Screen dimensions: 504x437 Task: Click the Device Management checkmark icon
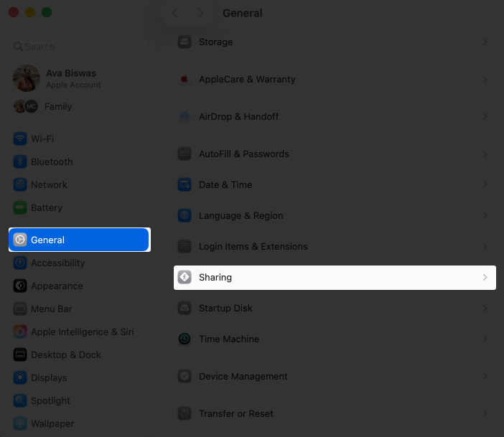click(x=185, y=376)
